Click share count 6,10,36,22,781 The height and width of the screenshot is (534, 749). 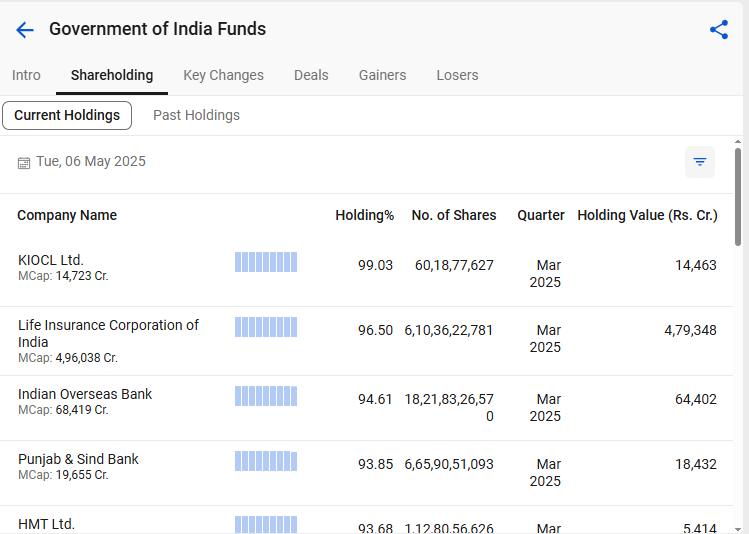coord(449,330)
